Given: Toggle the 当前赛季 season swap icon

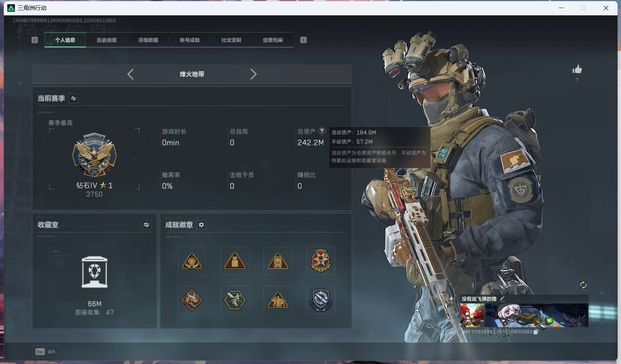Looking at the screenshot, I should pos(73,99).
